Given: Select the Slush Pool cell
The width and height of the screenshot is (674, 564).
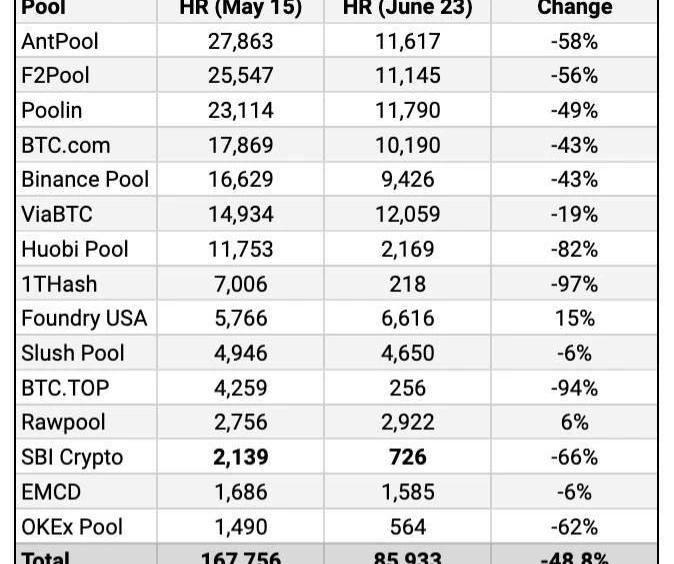Looking at the screenshot, I should pyautogui.click(x=73, y=353).
